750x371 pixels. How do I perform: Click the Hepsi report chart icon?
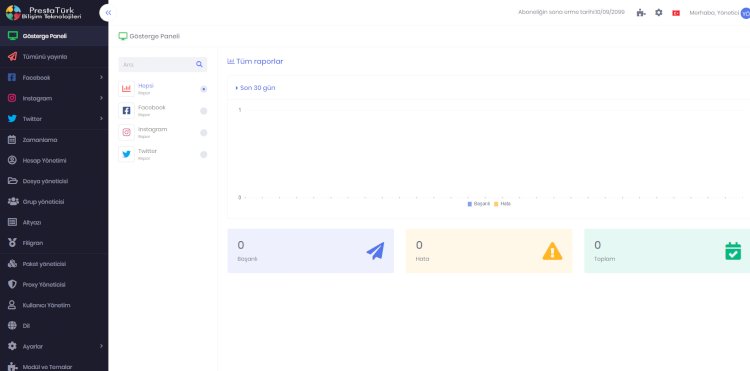(126, 88)
